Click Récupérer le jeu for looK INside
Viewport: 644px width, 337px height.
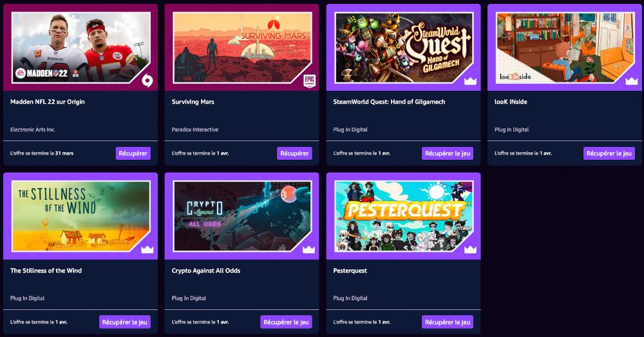609,153
